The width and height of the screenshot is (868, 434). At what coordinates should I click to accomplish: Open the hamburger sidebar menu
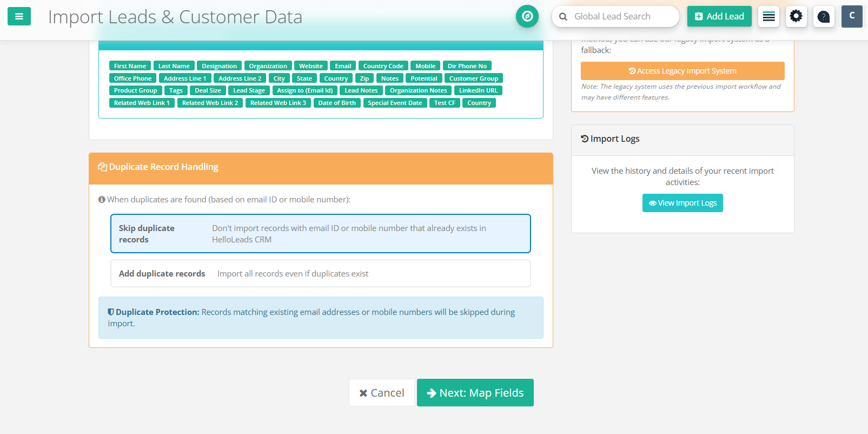pos(19,16)
